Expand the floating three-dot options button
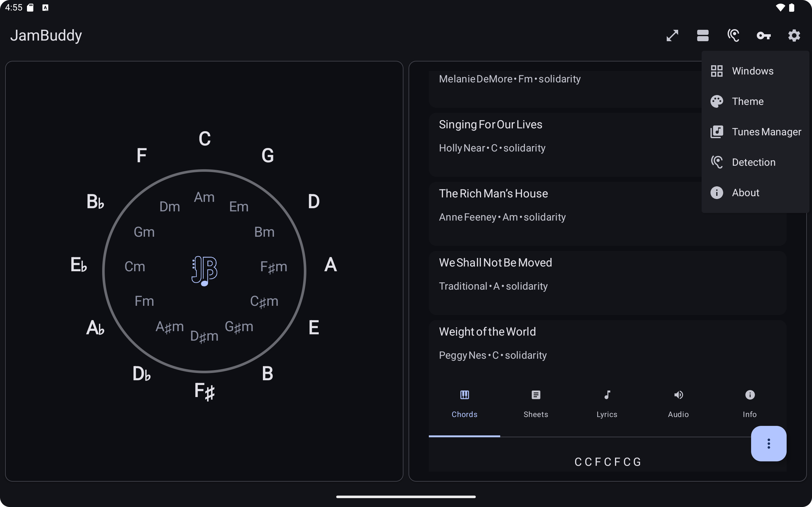The image size is (812, 507). click(768, 443)
